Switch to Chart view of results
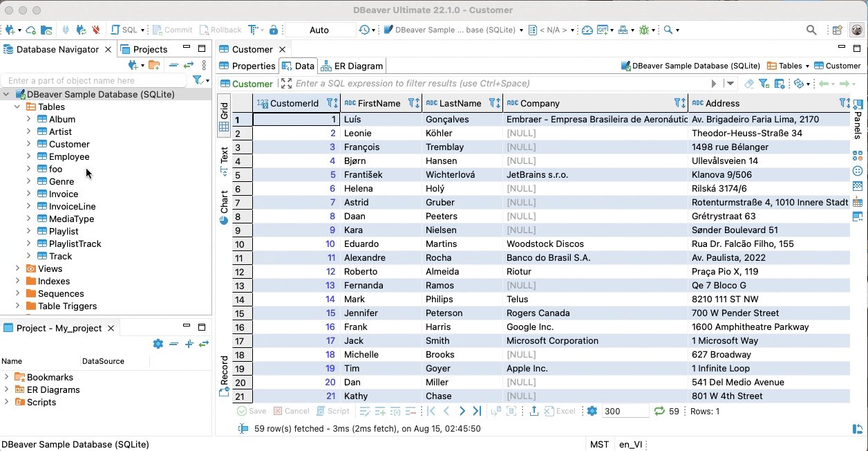This screenshot has width=868, height=451. pos(224,207)
